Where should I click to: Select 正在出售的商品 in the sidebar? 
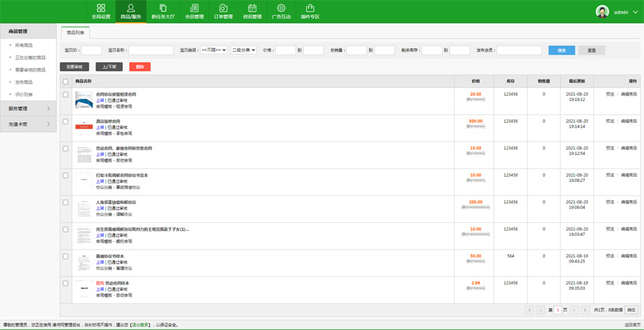30,58
